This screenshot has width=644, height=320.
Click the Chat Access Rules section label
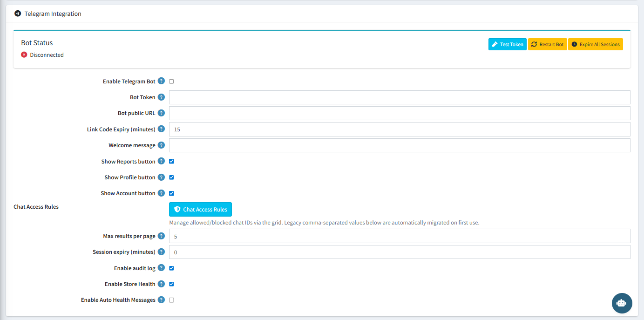(x=36, y=207)
